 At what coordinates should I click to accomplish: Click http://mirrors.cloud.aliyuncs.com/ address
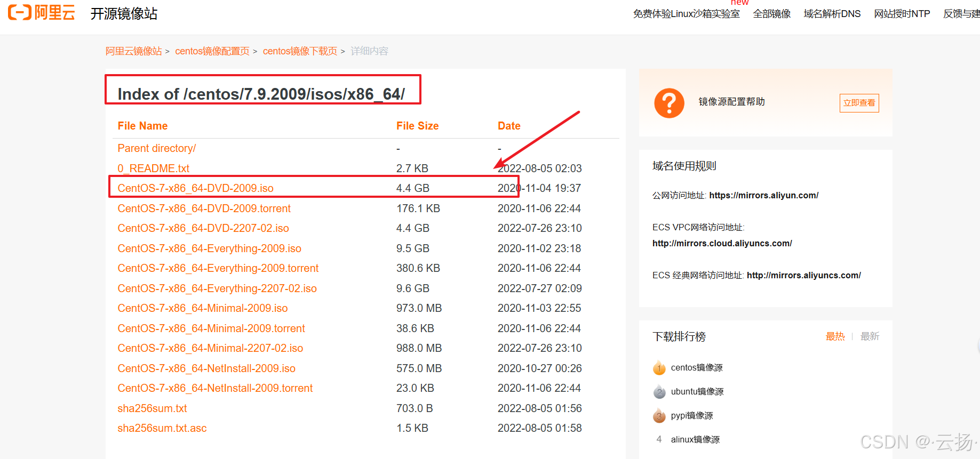[722, 244]
